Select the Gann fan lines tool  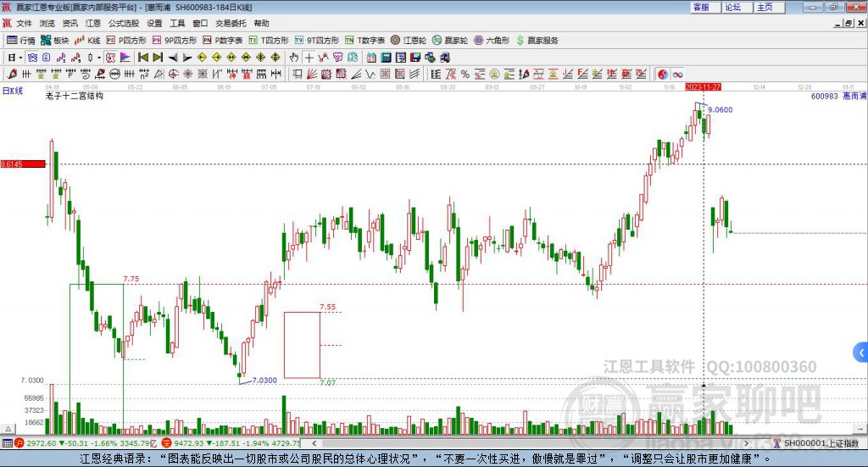(312, 74)
